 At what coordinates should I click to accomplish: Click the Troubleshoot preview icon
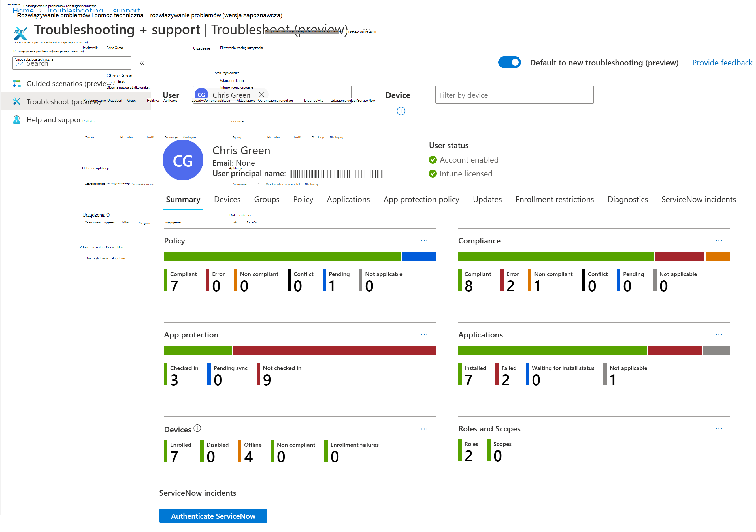click(x=16, y=102)
